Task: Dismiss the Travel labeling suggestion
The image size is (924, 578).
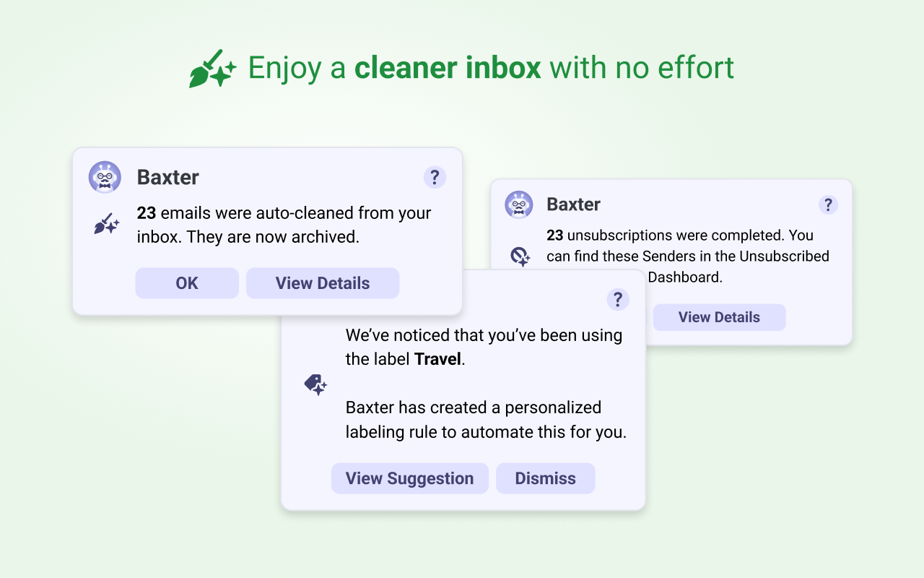Action: pos(545,478)
